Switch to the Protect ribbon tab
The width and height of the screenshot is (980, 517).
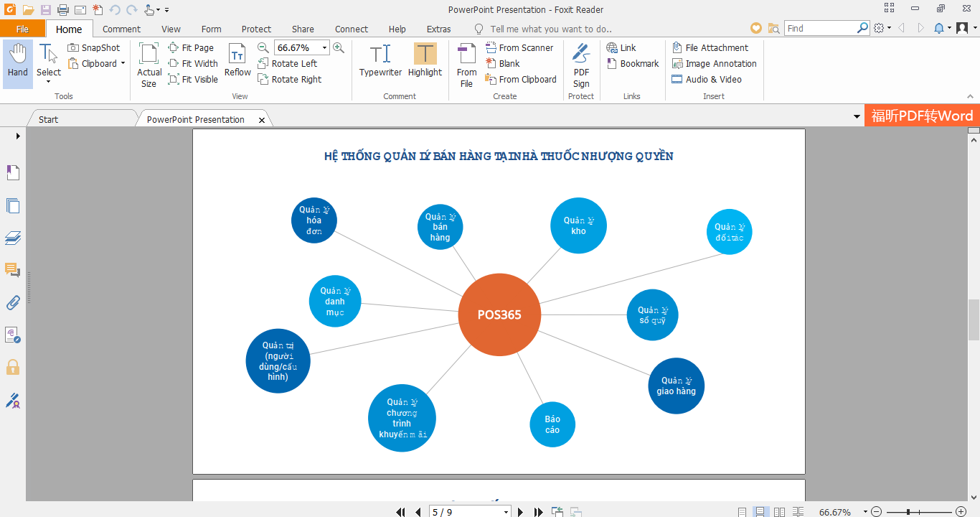pos(256,29)
